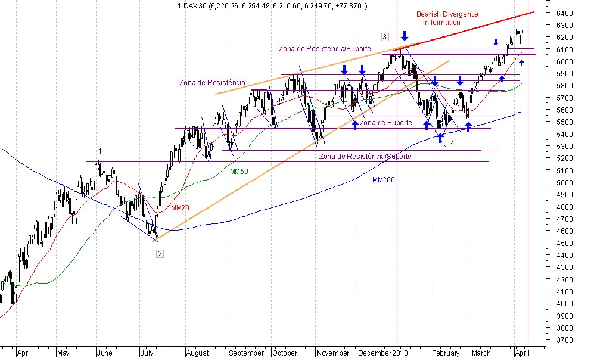
Task: Click the 6400 price axis value
Action: pyautogui.click(x=565, y=13)
